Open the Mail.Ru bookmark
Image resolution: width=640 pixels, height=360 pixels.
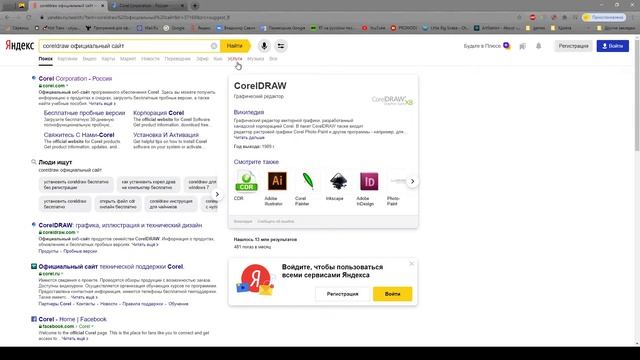coord(147,28)
